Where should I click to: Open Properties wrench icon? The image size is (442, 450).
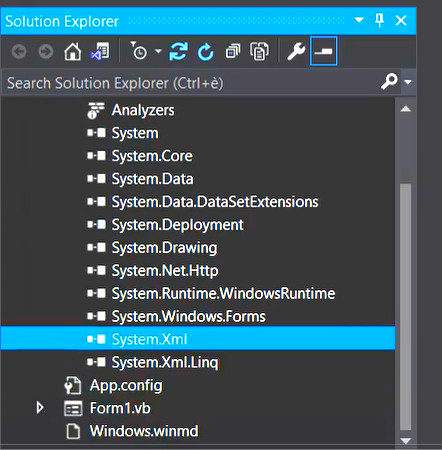(x=296, y=52)
